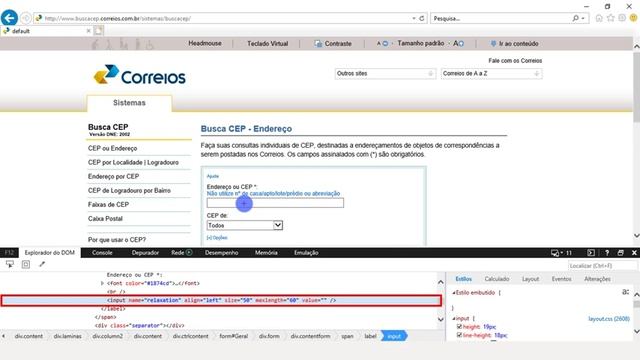Click the smiley feedback icon
The image size is (640, 360).
(x=633, y=18)
